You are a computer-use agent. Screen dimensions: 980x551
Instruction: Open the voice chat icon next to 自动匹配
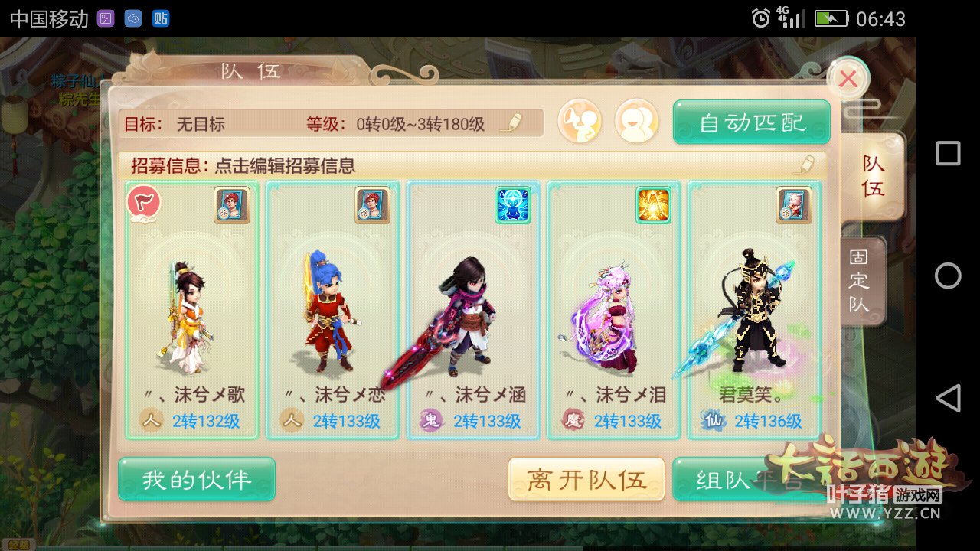point(580,121)
